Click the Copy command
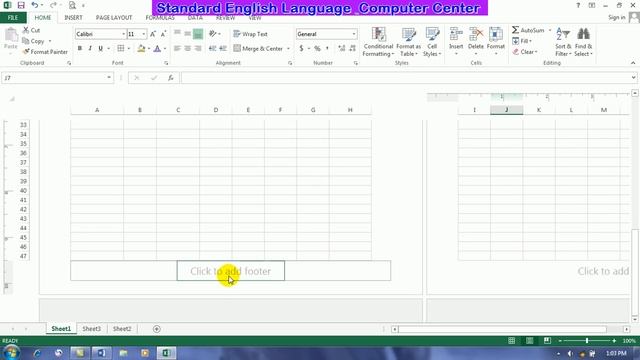 (x=33, y=41)
